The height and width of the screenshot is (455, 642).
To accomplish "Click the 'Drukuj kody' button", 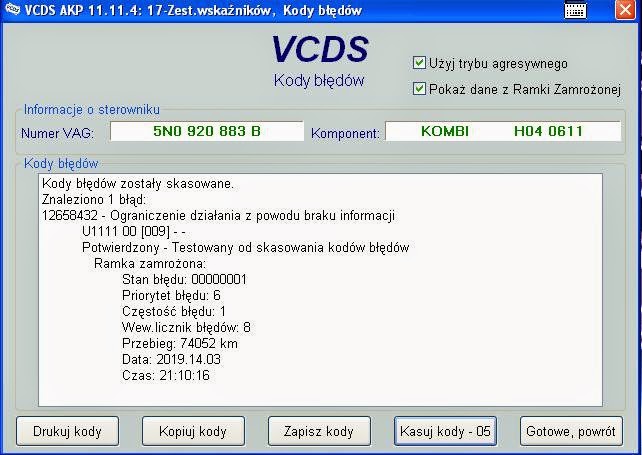I will 68,431.
